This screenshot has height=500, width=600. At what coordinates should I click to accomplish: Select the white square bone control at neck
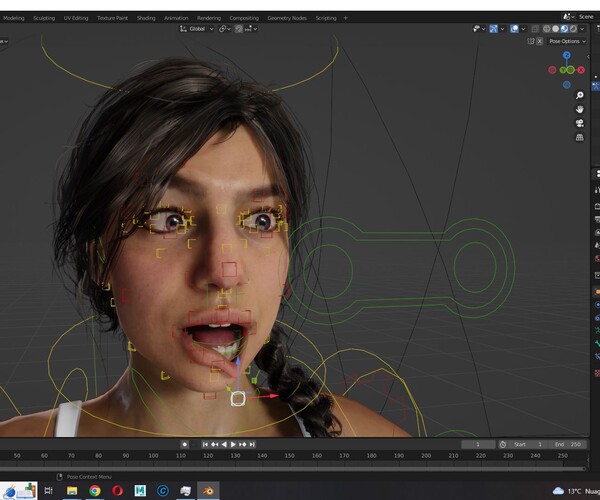238,399
